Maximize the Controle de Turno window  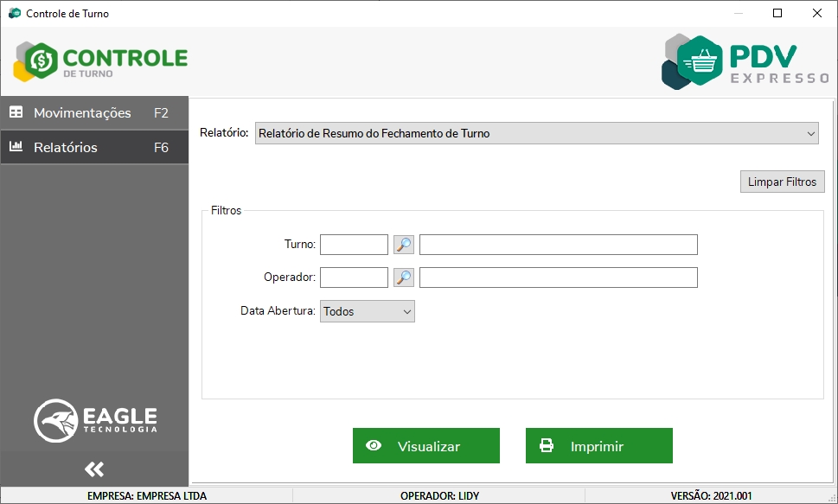tap(777, 13)
